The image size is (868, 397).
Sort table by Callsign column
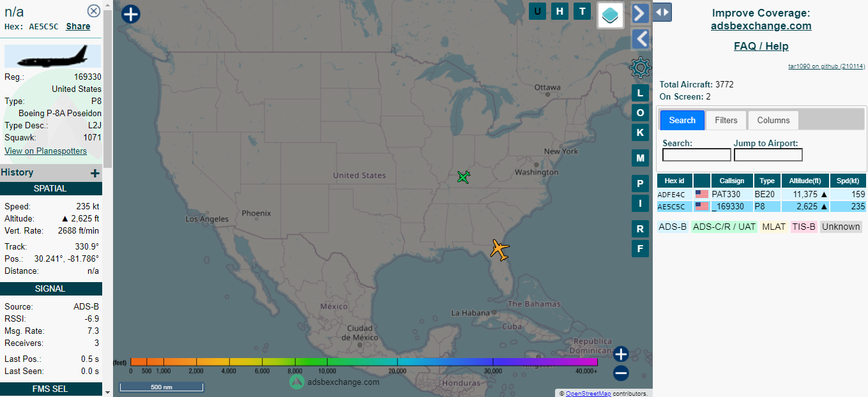pyautogui.click(x=732, y=181)
